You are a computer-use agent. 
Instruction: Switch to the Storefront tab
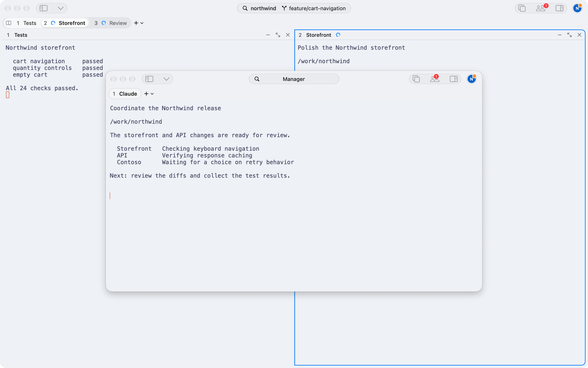[65, 23]
